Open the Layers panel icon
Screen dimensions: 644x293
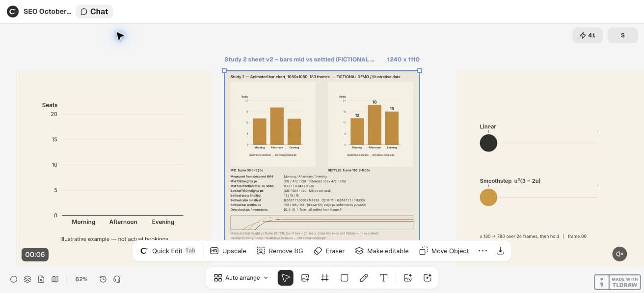pyautogui.click(x=27, y=279)
